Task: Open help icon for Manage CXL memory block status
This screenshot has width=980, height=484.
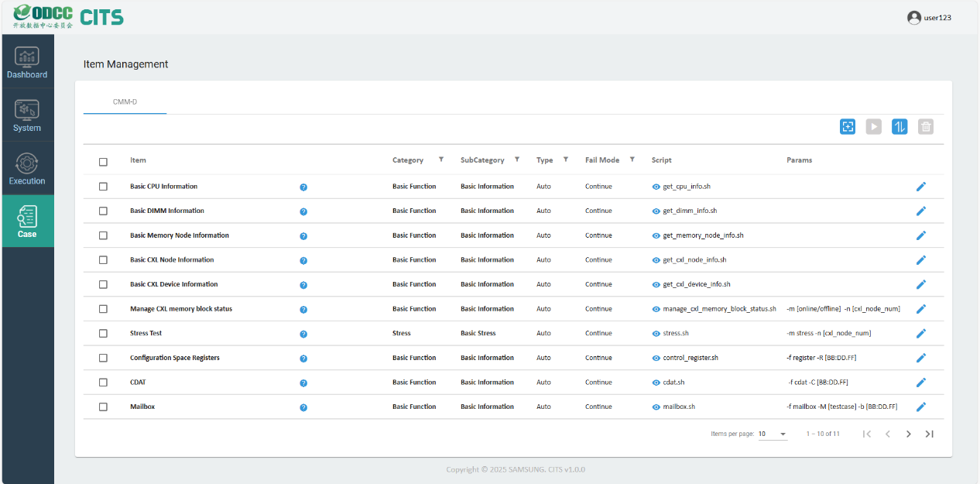Action: 303,310
